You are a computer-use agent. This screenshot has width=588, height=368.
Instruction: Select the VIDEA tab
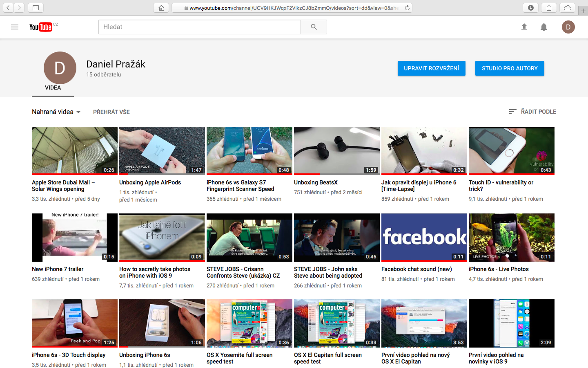tap(53, 88)
